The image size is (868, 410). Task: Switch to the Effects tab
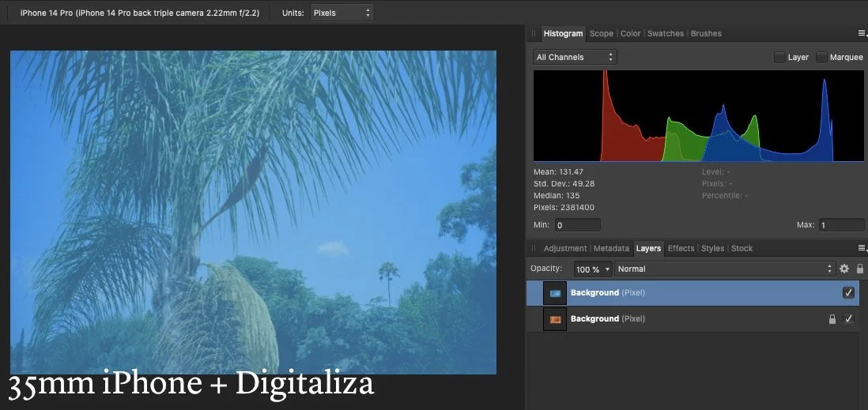681,248
